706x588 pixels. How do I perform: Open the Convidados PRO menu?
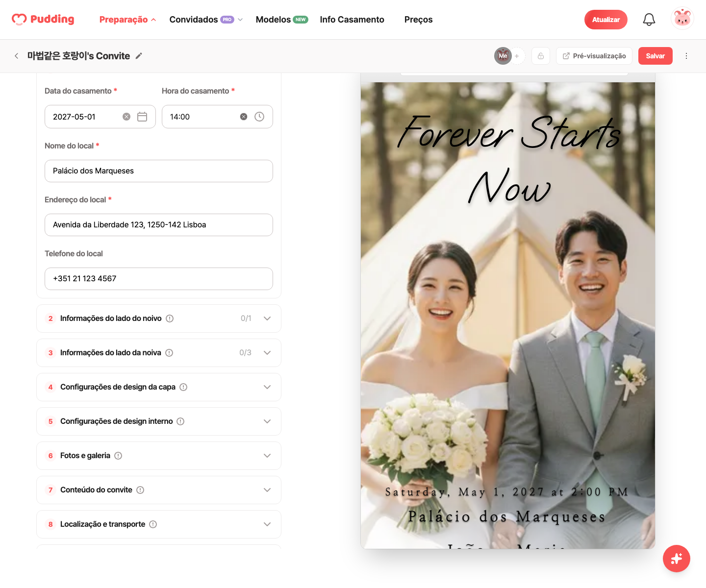206,20
